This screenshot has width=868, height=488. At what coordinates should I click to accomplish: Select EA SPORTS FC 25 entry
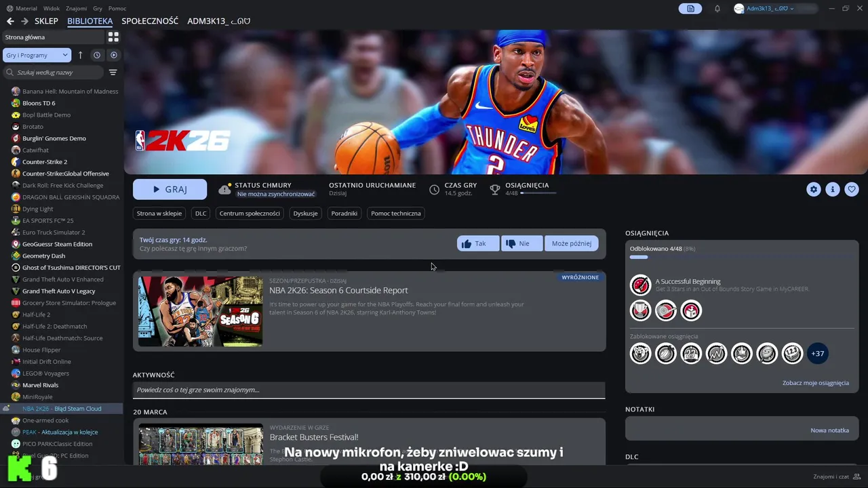47,220
